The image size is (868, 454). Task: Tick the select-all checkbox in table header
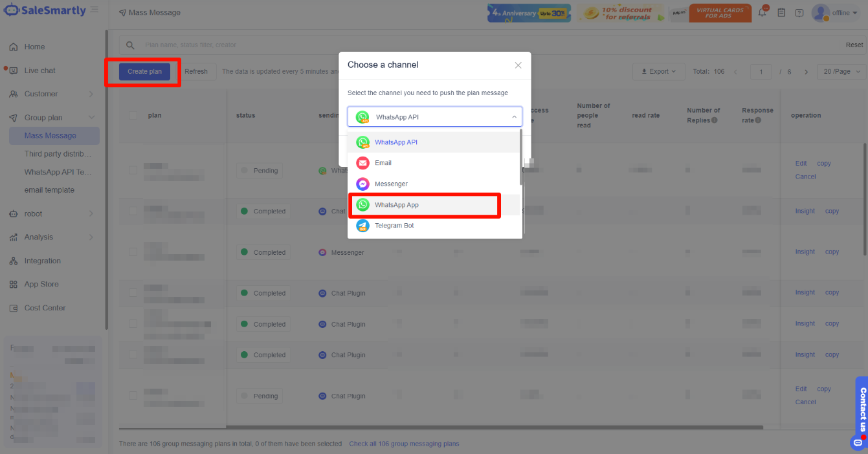[133, 116]
